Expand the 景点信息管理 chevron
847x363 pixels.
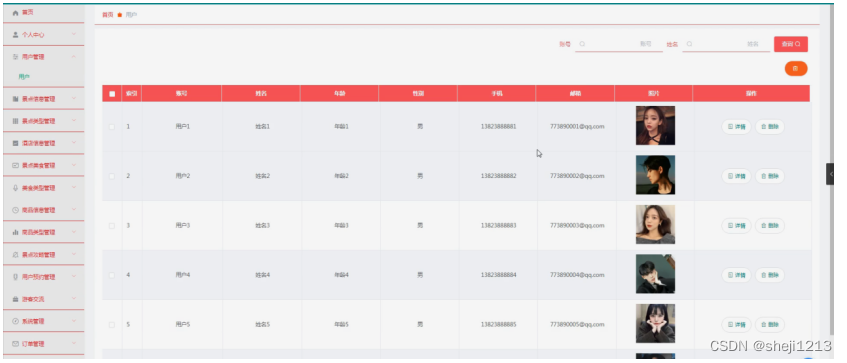(74, 99)
